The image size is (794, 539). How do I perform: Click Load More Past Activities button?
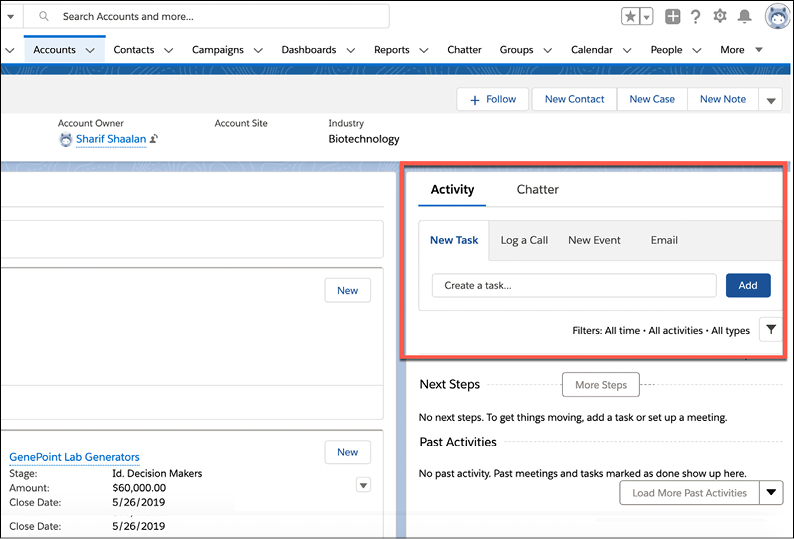[689, 493]
